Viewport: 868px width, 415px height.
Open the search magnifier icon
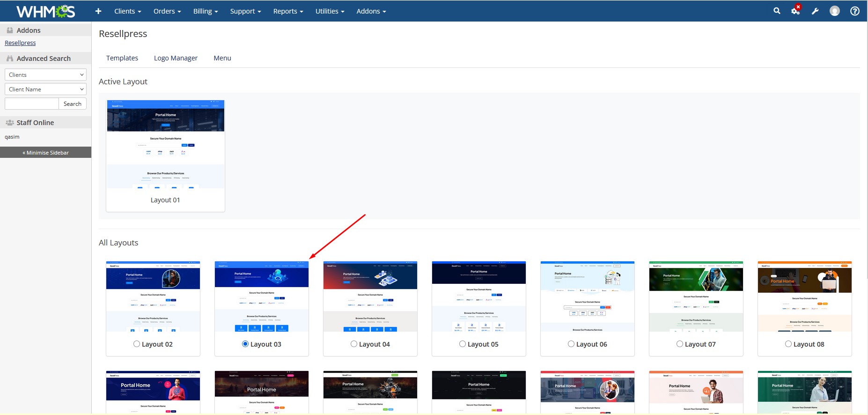pyautogui.click(x=777, y=11)
